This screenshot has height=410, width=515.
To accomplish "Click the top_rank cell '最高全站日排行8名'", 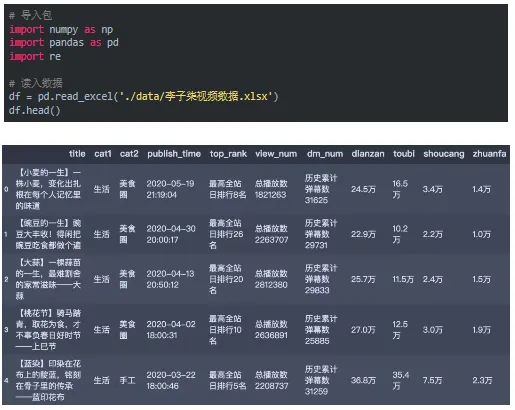I will tap(227, 189).
